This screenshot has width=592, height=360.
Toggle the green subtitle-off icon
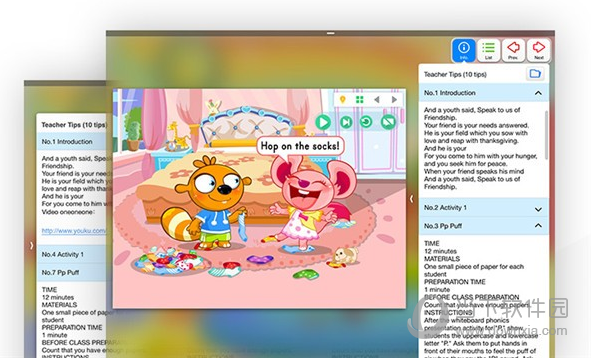point(388,122)
